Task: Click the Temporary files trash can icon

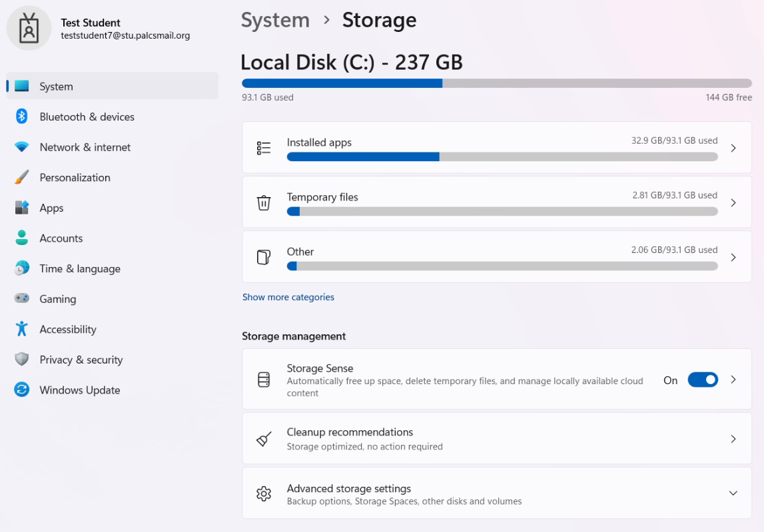Action: click(x=264, y=202)
